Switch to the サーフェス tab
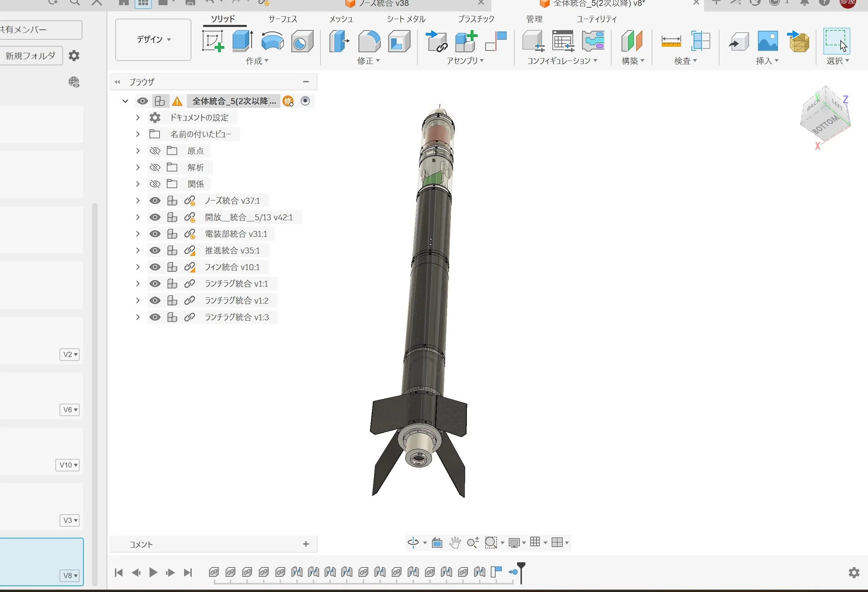The height and width of the screenshot is (592, 868). pyautogui.click(x=283, y=19)
